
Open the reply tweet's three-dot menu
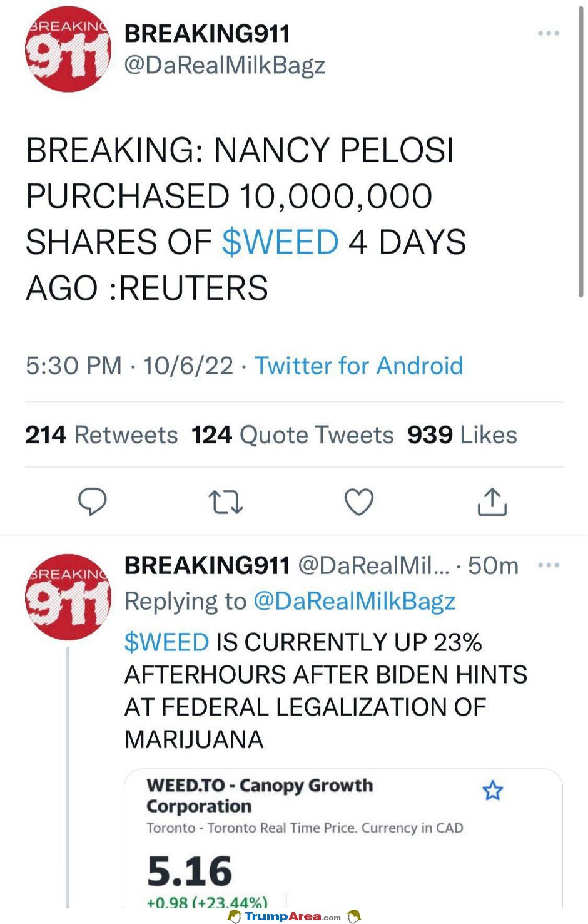[x=549, y=565]
